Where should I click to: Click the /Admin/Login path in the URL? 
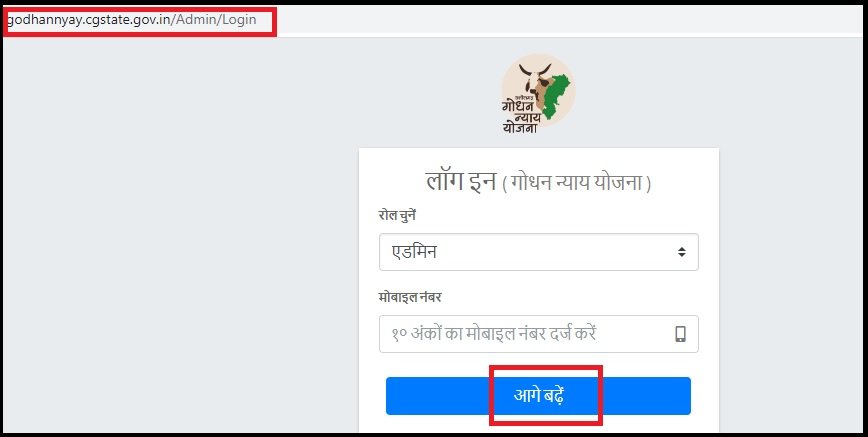pyautogui.click(x=214, y=19)
